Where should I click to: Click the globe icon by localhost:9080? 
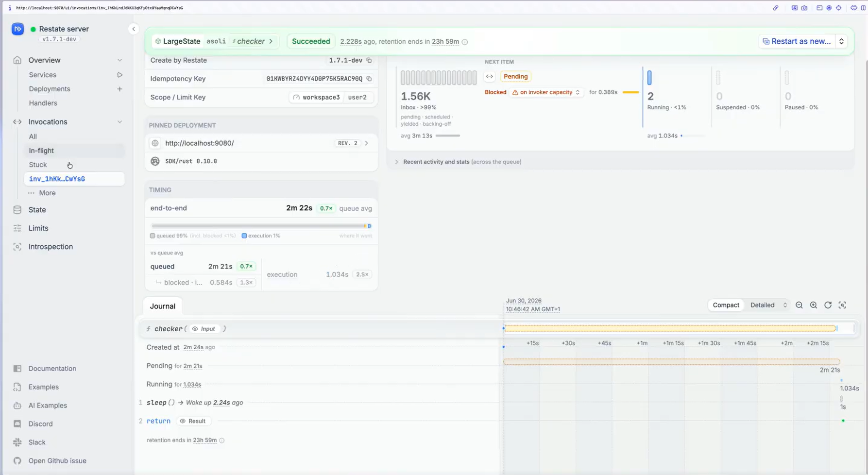click(155, 143)
